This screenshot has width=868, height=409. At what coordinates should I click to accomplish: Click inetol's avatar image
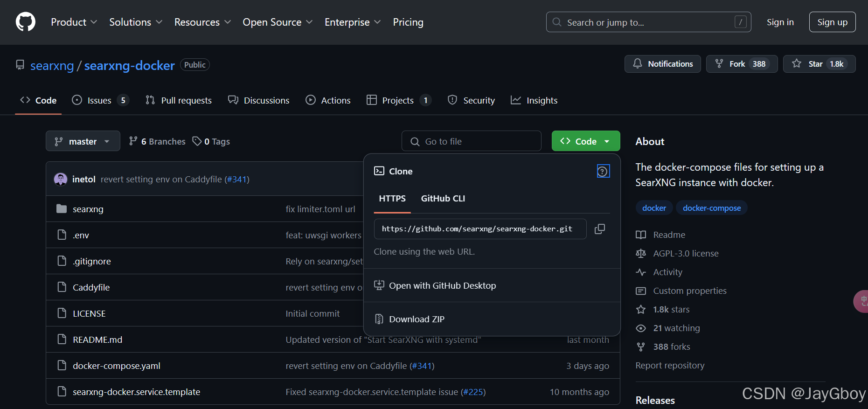61,179
